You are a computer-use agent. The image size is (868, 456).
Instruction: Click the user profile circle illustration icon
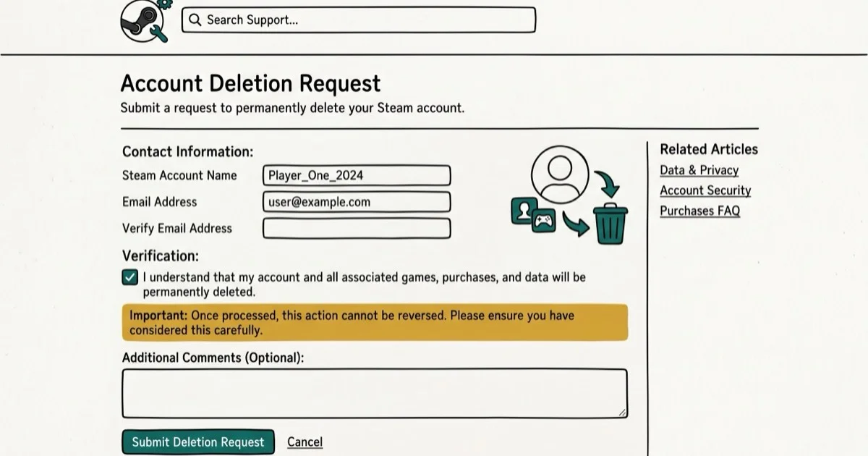[x=560, y=174]
